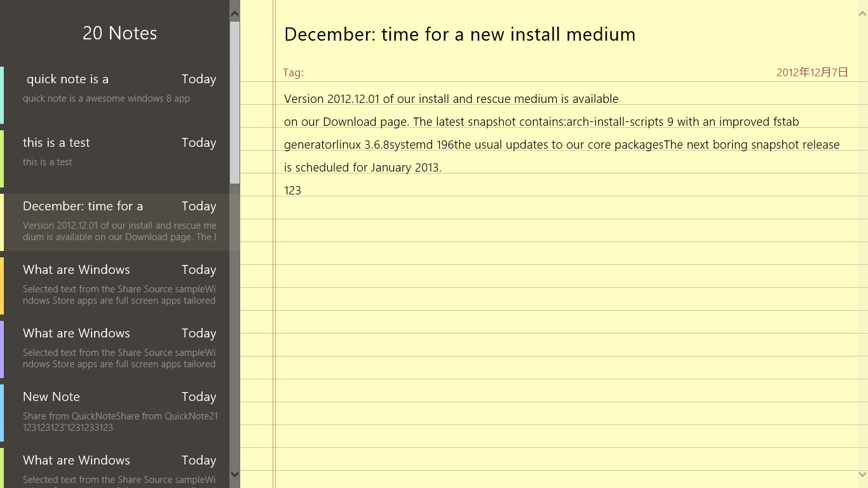
Task: Click the note title "December: time for a new install medium"
Action: 459,34
